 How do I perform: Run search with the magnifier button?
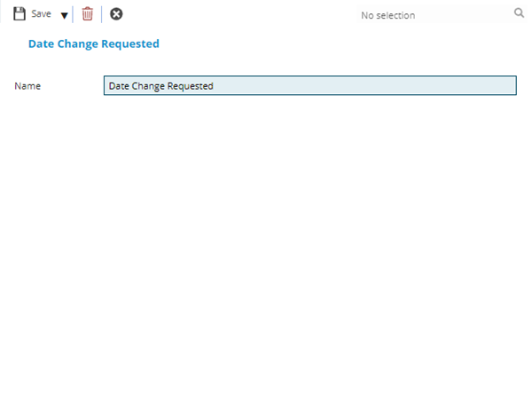coord(519,14)
